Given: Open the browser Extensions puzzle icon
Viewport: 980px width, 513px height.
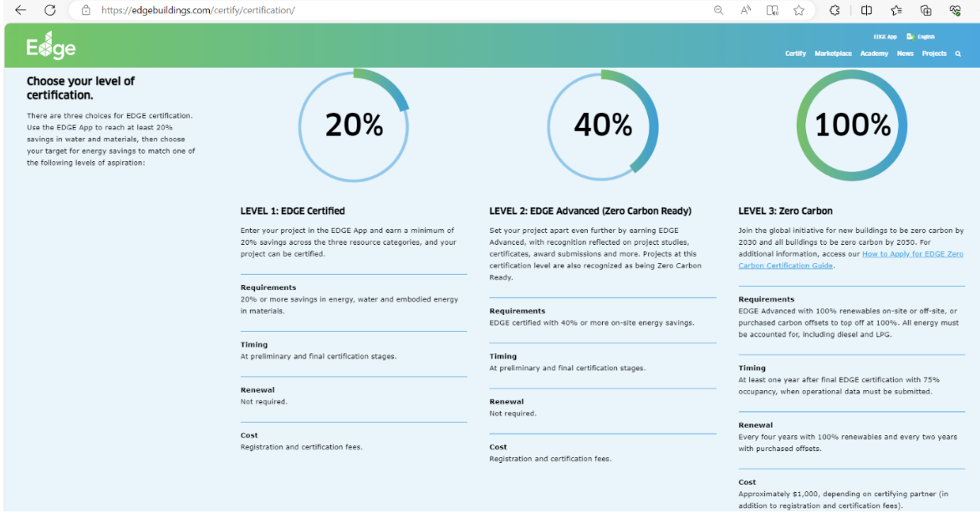Looking at the screenshot, I should tap(835, 10).
